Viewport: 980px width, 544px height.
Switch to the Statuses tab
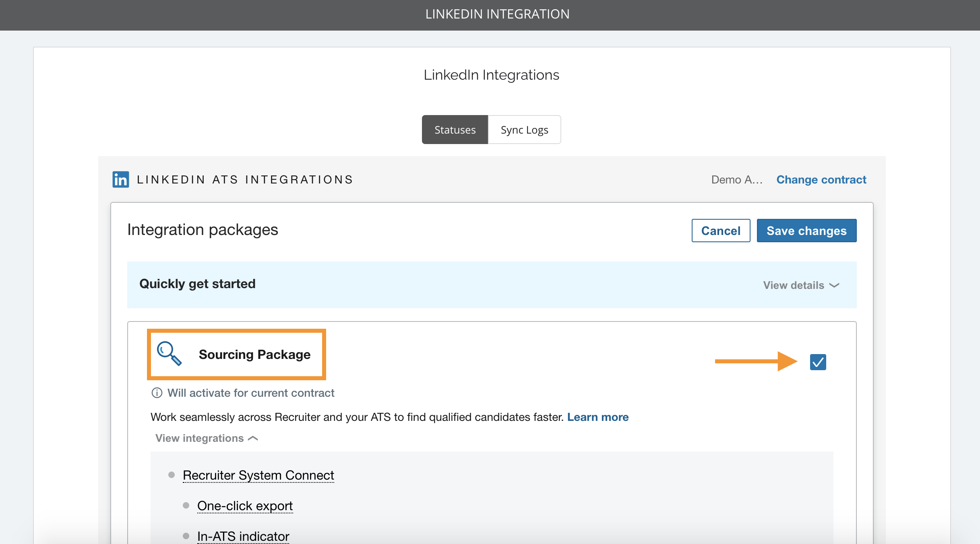click(x=455, y=130)
